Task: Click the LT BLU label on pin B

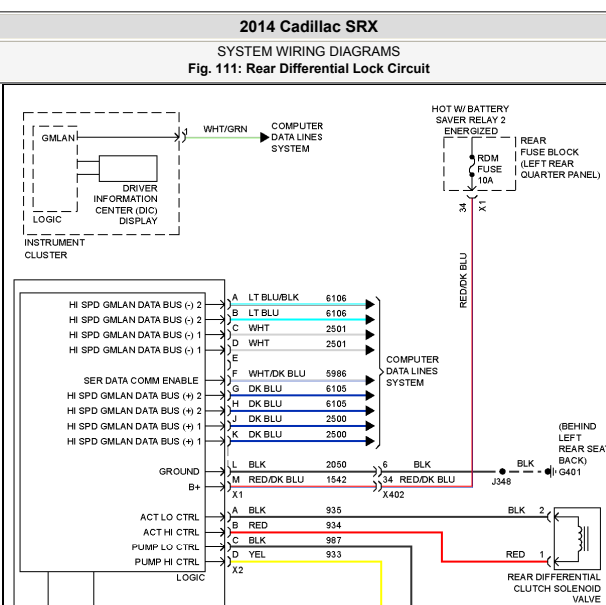Action: tap(263, 313)
